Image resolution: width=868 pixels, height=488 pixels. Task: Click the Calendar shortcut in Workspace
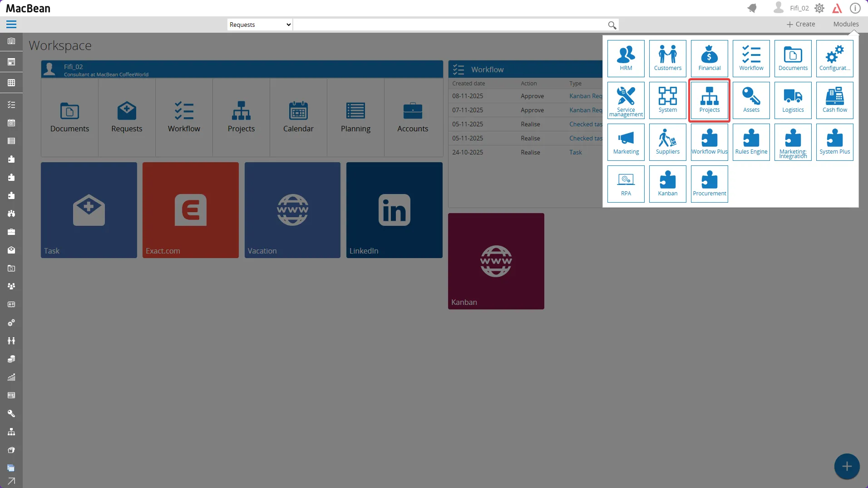click(x=298, y=117)
